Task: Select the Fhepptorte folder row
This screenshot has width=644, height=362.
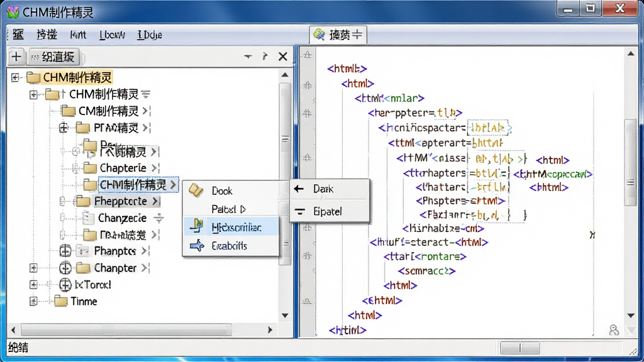Action: [120, 201]
